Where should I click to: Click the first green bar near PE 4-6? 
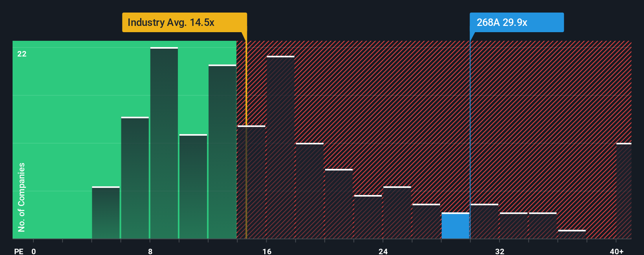106,213
